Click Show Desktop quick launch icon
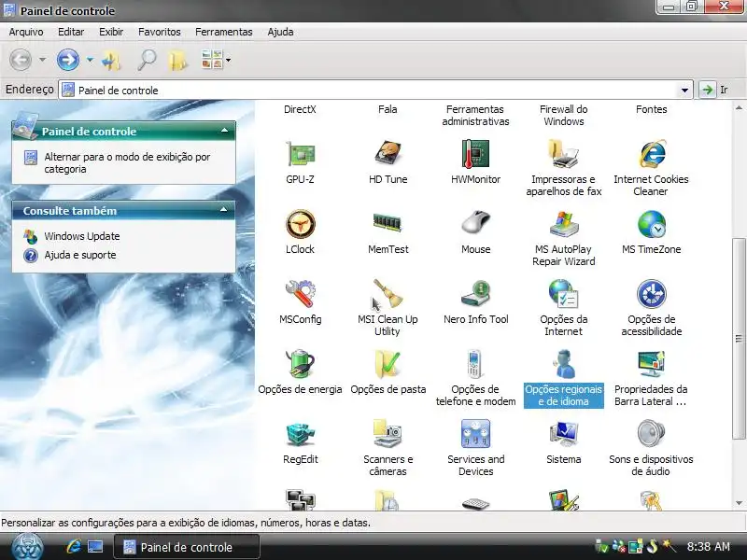The height and width of the screenshot is (560, 747). (x=95, y=546)
